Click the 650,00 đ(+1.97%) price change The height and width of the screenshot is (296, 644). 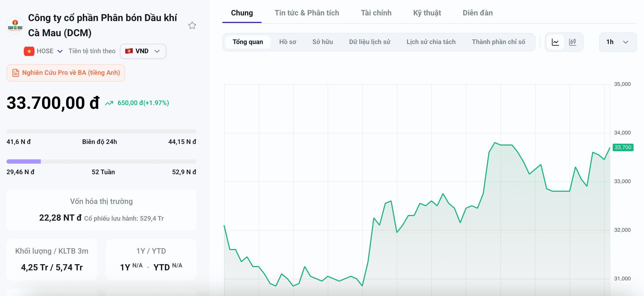pos(143,103)
